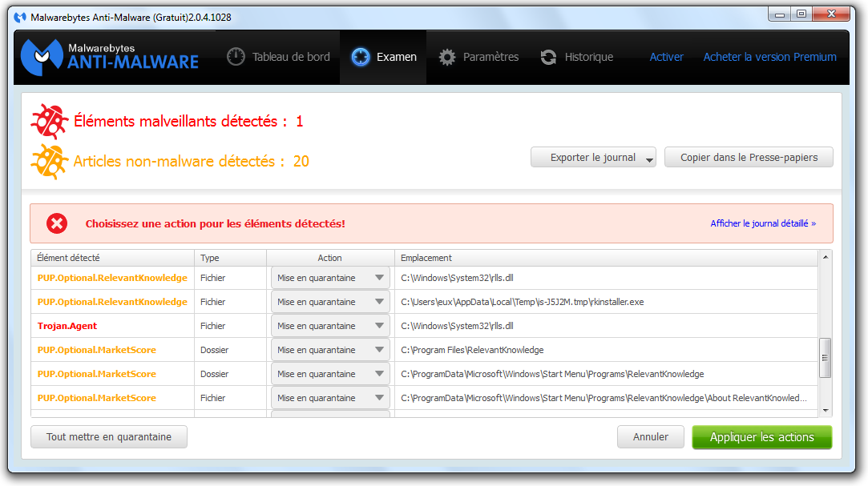This screenshot has height=486, width=868.
Task: Maximize the Malwarebytes window
Action: tap(801, 14)
